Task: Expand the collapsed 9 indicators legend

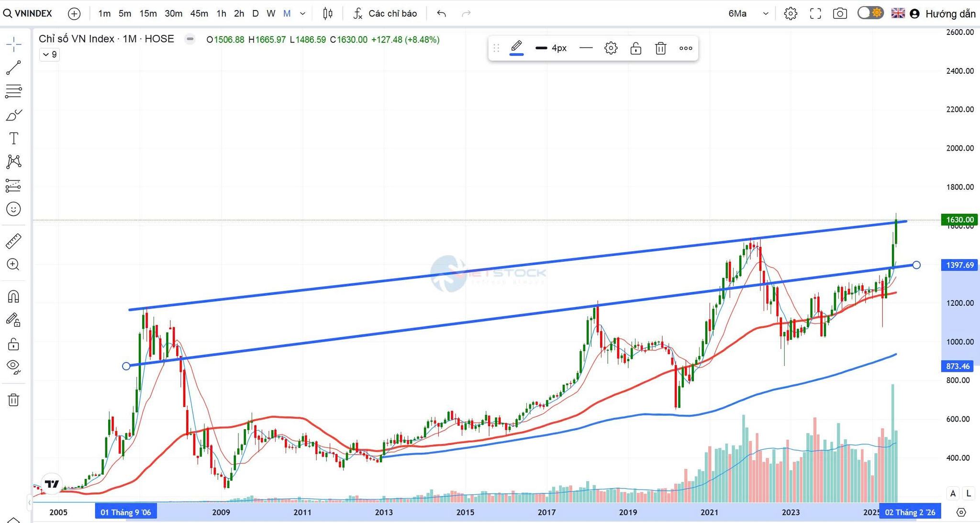Action: click(x=49, y=55)
